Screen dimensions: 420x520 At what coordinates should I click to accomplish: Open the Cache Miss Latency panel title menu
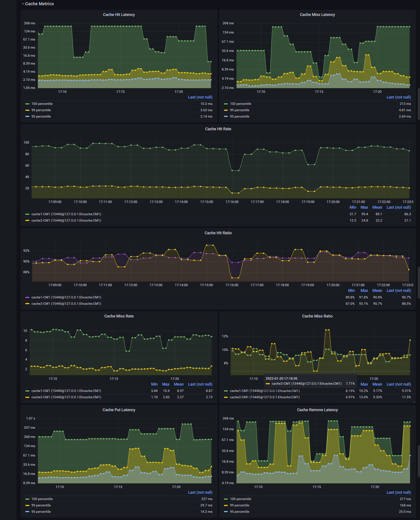click(317, 15)
